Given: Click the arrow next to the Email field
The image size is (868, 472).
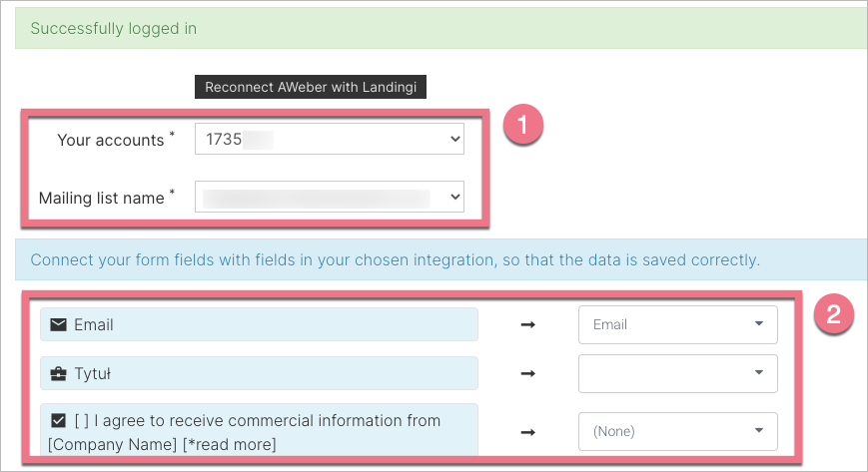Looking at the screenshot, I should tap(528, 324).
